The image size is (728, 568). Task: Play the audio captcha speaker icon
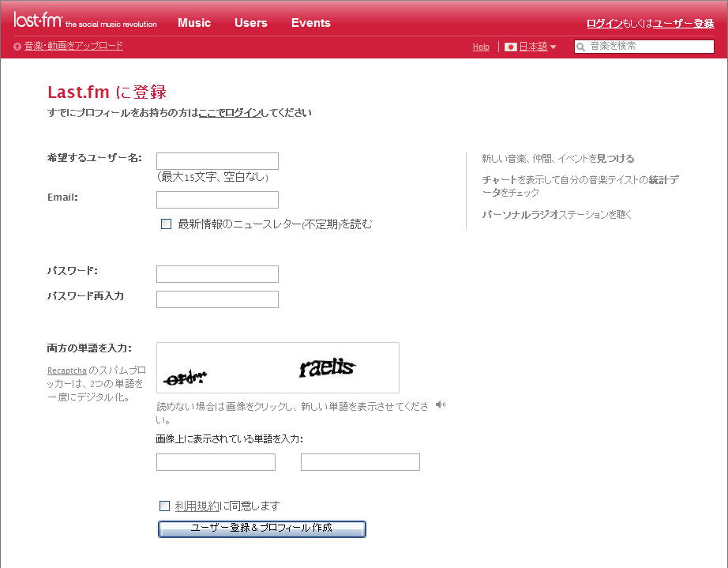pyautogui.click(x=440, y=404)
